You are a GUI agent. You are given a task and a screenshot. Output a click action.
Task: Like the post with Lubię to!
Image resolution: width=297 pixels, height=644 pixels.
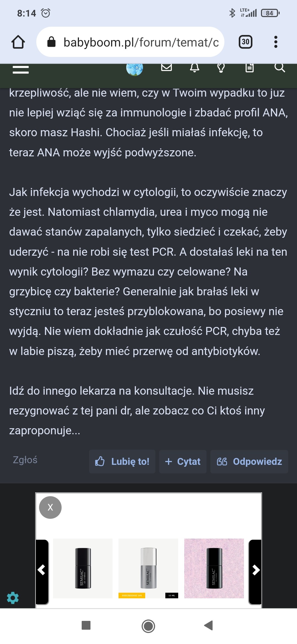click(x=122, y=462)
